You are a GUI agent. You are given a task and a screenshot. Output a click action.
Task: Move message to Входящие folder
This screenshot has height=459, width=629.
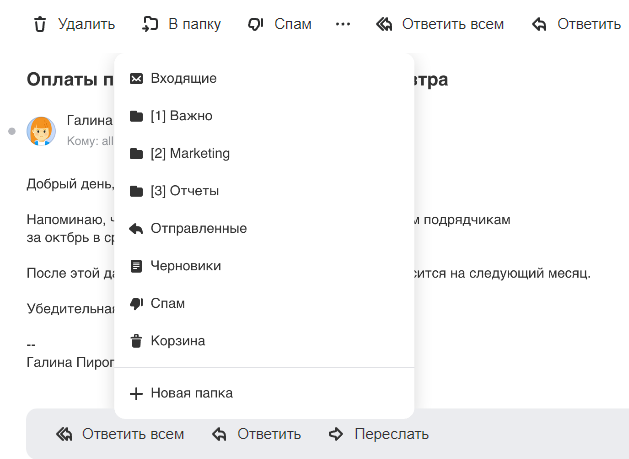[x=183, y=78]
